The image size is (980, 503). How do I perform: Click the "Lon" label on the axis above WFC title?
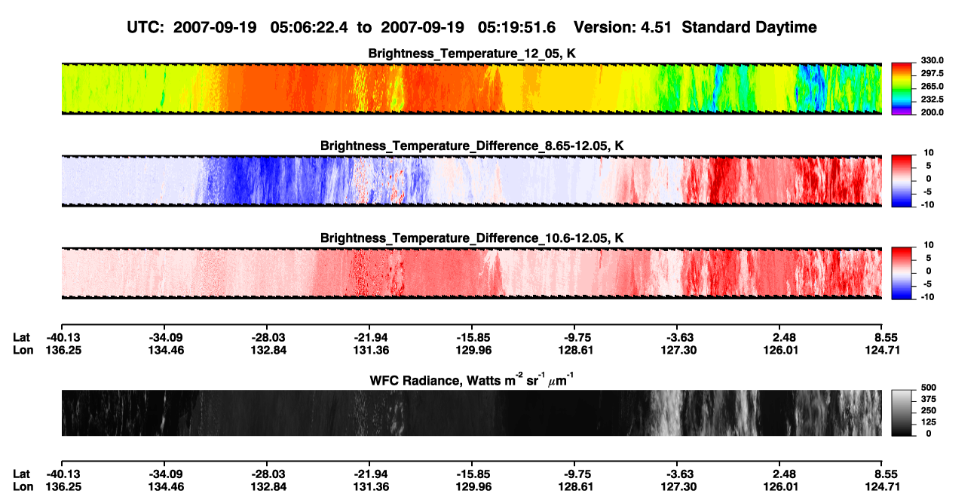(23, 351)
